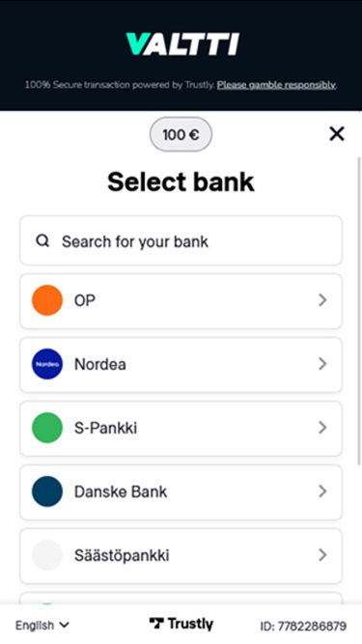362x644 pixels.
Task: Expand OP row using its chevron
Action: [x=322, y=300]
